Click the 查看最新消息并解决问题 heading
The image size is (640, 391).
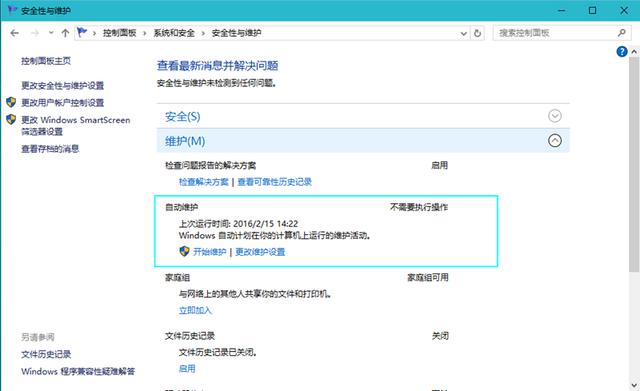218,66
